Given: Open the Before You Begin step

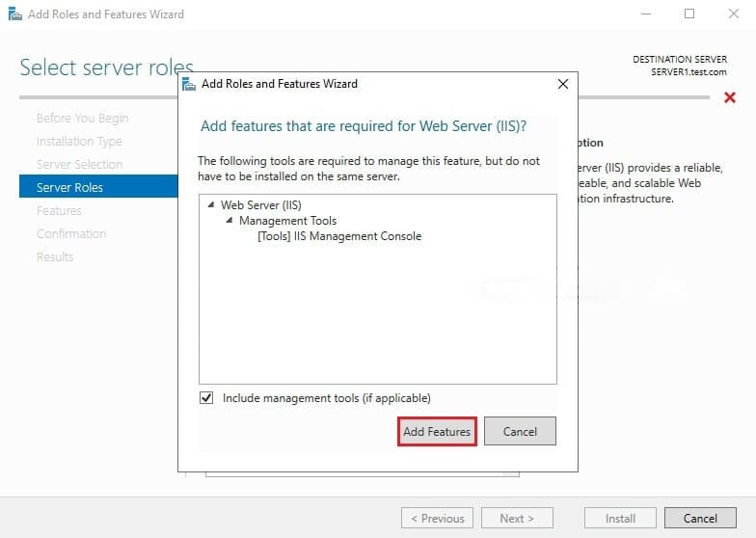Looking at the screenshot, I should [x=83, y=118].
